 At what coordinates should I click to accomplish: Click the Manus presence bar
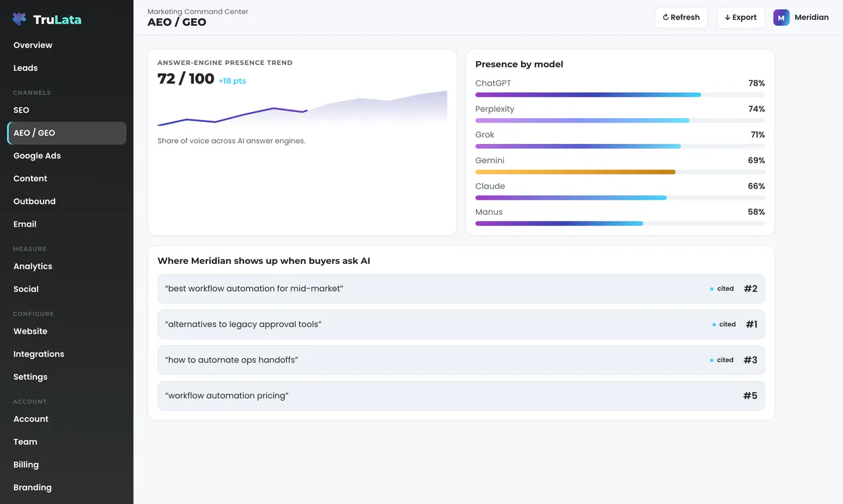tap(559, 223)
